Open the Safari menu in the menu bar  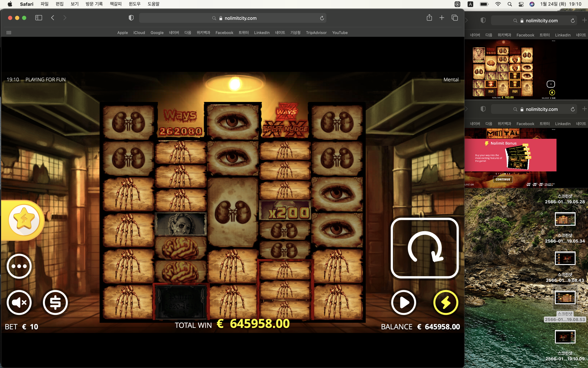pyautogui.click(x=27, y=4)
